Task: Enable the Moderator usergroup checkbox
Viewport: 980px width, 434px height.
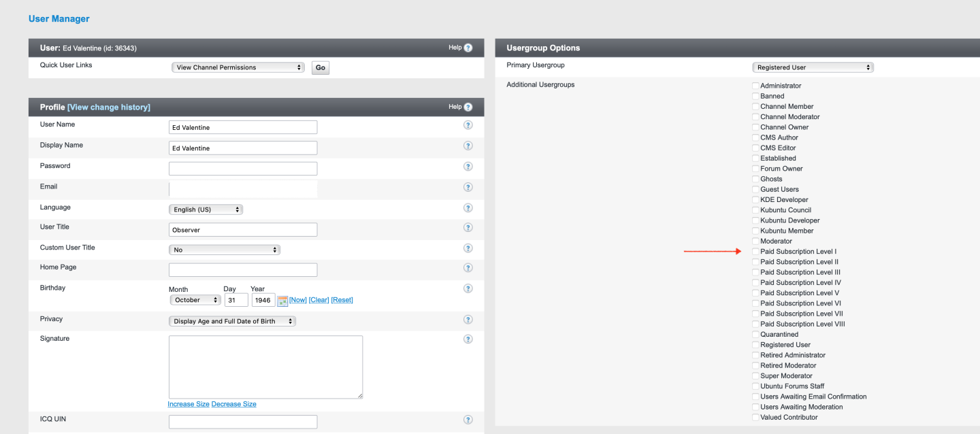Action: point(755,241)
